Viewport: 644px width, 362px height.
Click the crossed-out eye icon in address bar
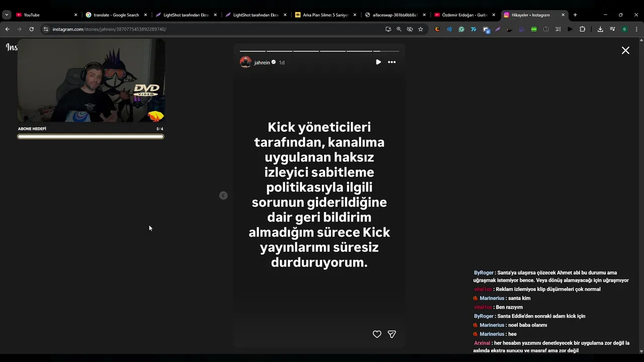(410, 29)
